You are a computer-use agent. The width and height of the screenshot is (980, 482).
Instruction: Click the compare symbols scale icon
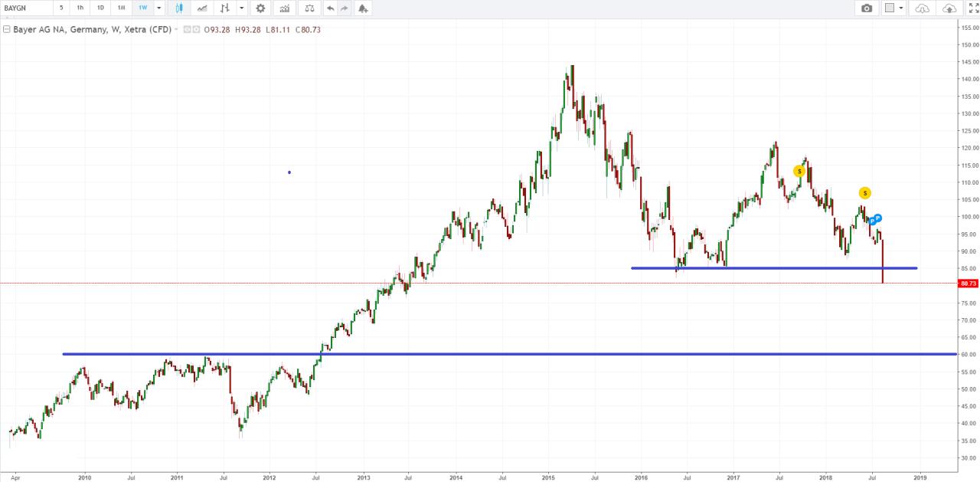click(309, 8)
